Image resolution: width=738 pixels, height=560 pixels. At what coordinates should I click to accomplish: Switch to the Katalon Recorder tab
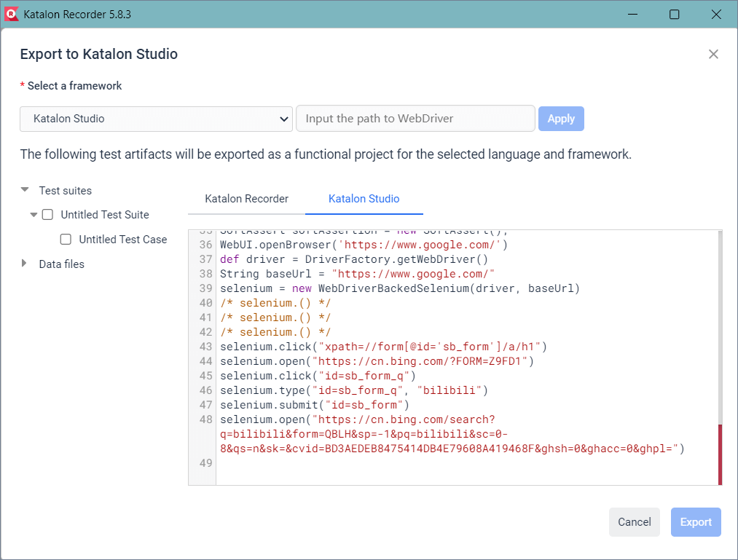pos(247,199)
